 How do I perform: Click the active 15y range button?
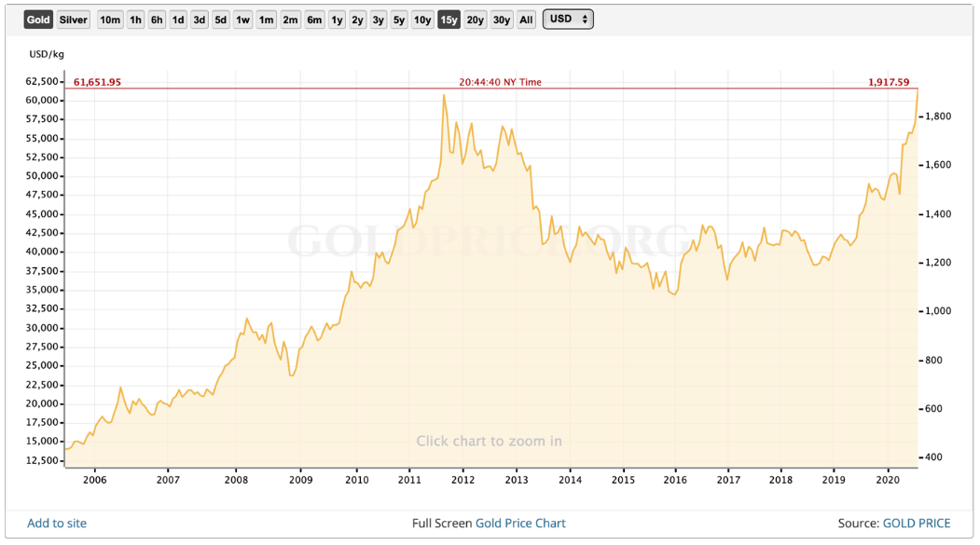[x=449, y=20]
